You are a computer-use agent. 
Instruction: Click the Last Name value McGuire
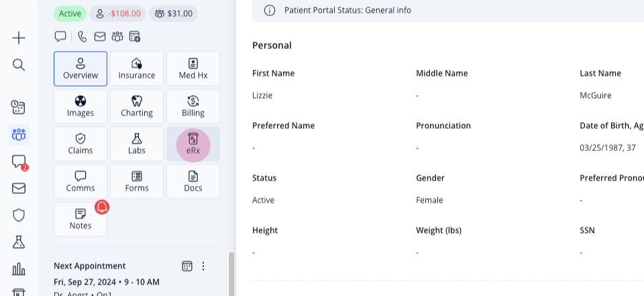click(596, 95)
